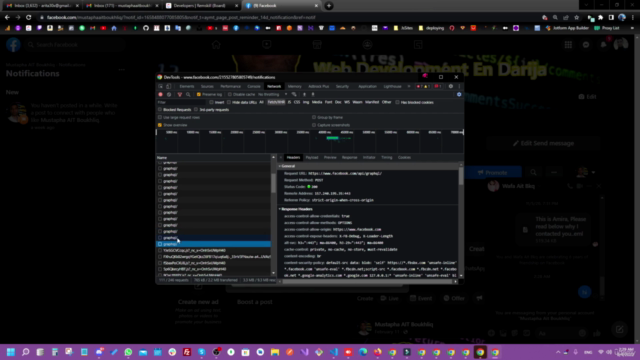The width and height of the screenshot is (640, 360).
Task: Switch to the Console tab in DevTools
Action: coord(254,87)
